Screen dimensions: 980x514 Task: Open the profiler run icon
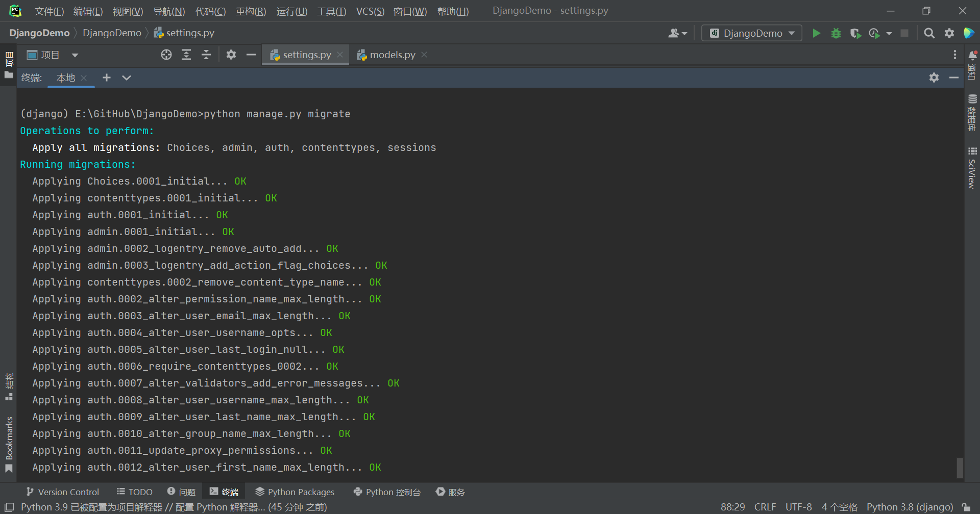point(874,33)
